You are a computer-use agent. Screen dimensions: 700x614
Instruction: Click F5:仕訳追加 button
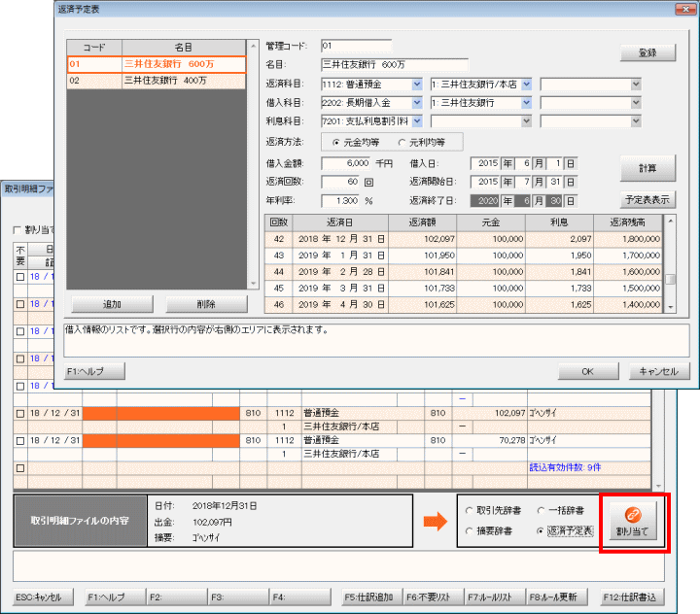pos(371,597)
